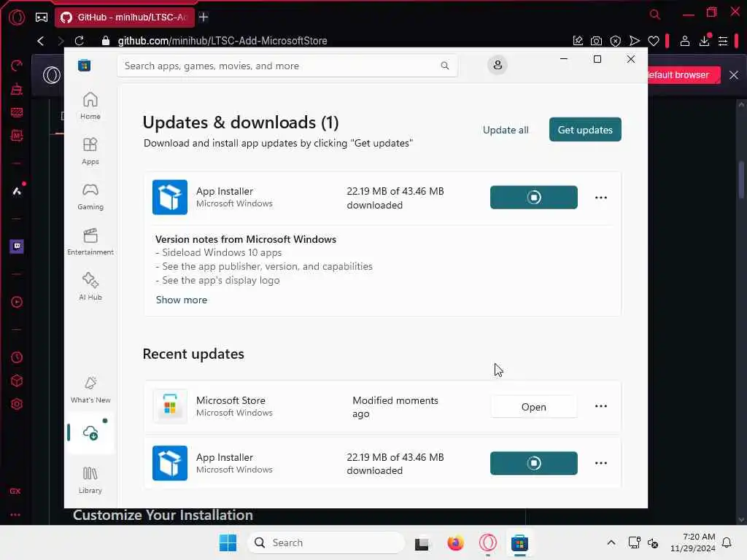Image resolution: width=747 pixels, height=560 pixels.
Task: Open more options for Microsoft Store row
Action: 601,406
